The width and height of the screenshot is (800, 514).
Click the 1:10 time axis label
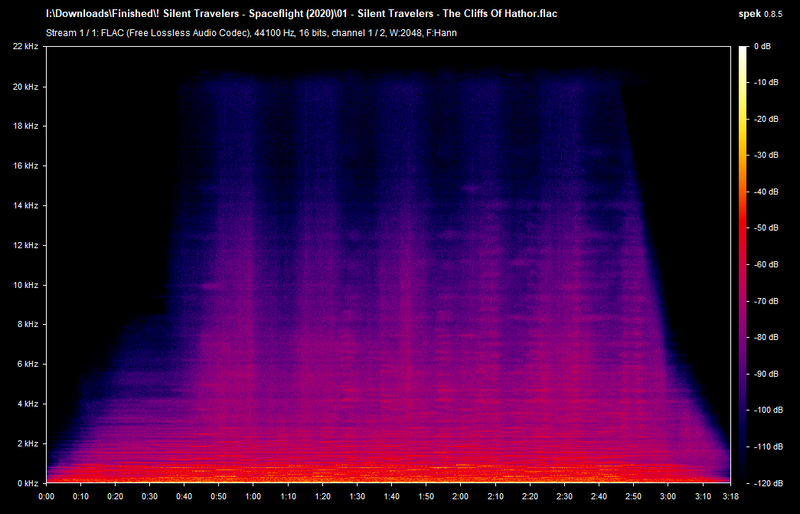coord(288,496)
